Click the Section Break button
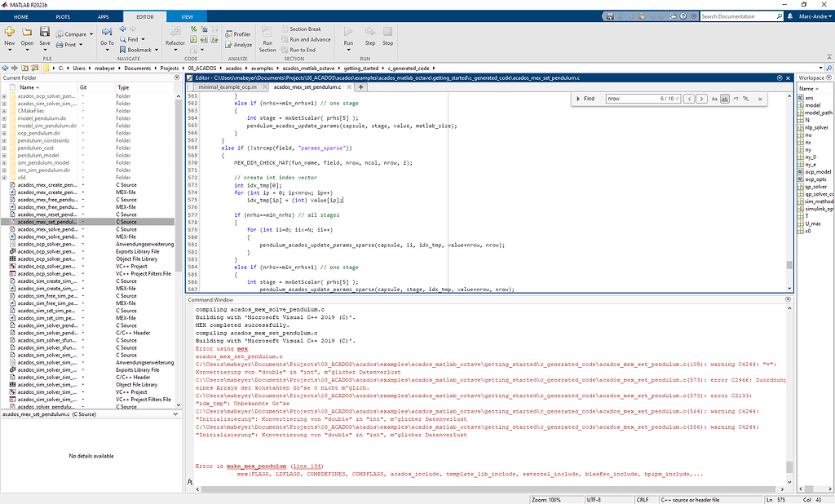 pos(302,29)
